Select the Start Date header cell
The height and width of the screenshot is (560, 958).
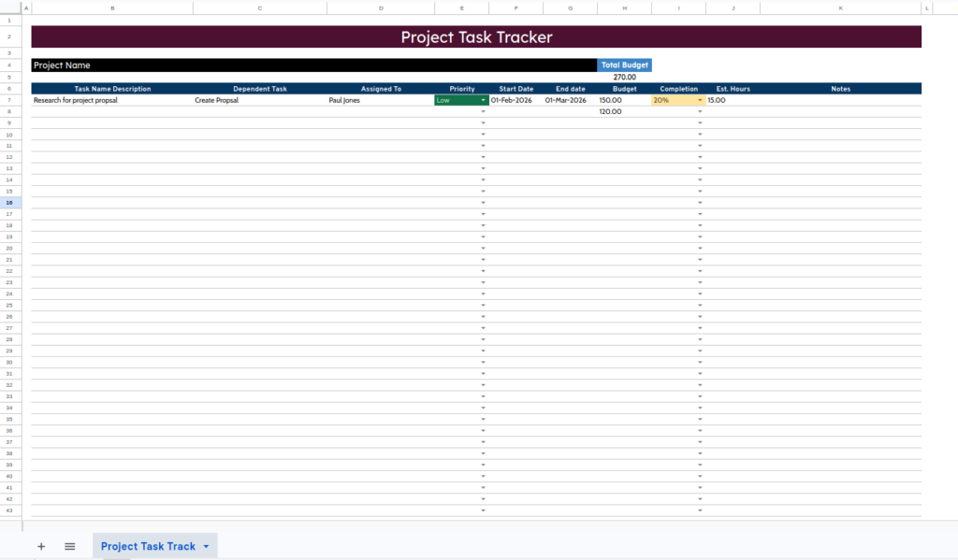(515, 89)
